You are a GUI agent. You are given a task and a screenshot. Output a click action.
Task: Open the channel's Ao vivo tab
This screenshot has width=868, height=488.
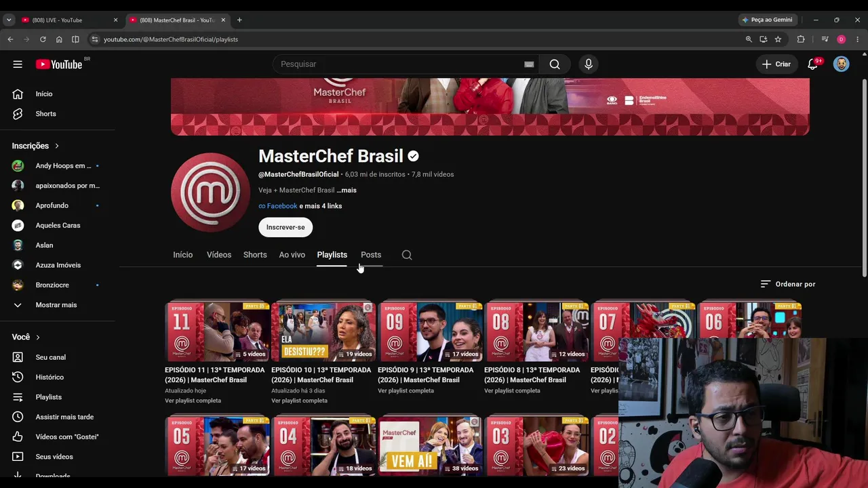[x=292, y=255]
